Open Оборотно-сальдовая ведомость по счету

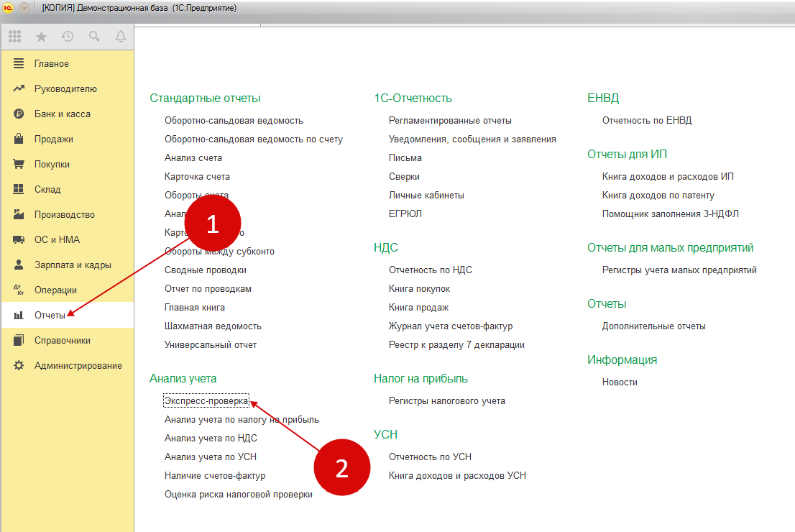[253, 139]
